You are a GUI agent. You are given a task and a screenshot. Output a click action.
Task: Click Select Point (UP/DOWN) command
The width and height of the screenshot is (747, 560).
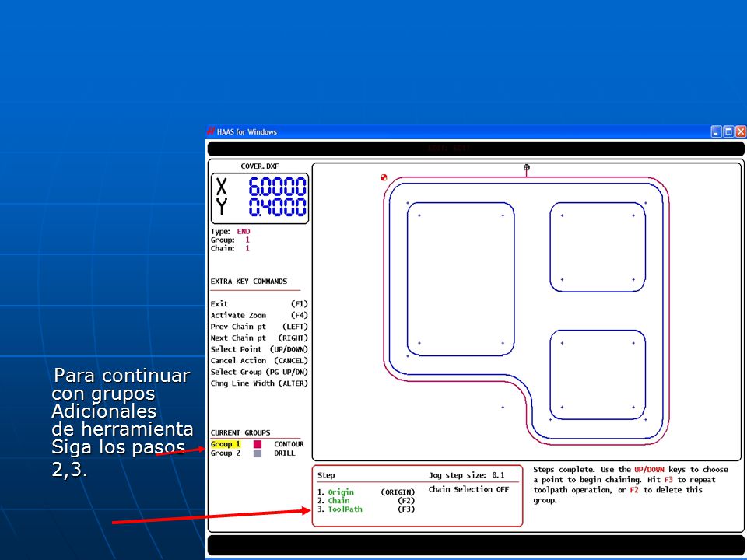point(259,349)
